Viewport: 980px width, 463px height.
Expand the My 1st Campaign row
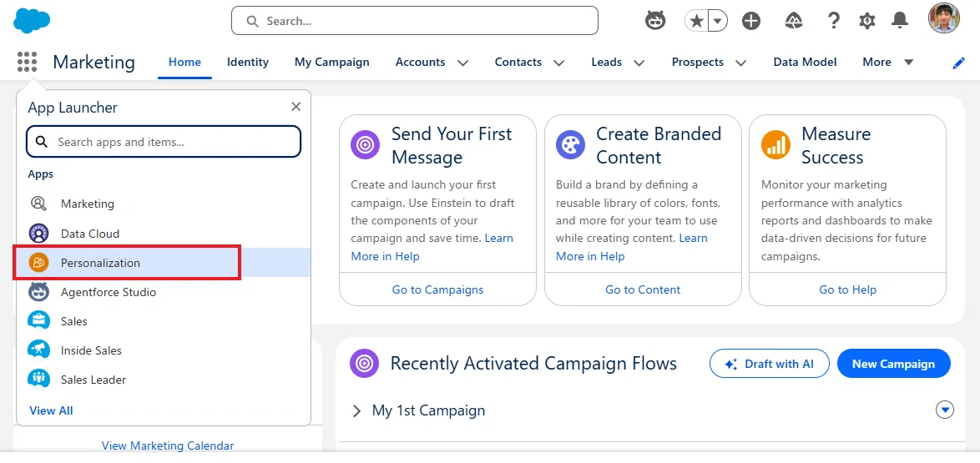click(x=357, y=410)
